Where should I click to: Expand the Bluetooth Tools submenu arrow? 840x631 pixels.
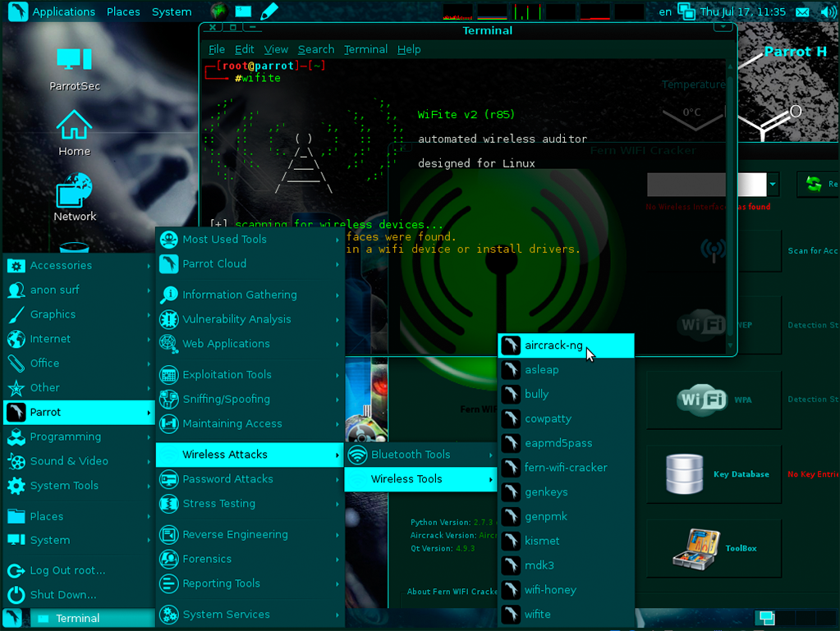pos(490,455)
